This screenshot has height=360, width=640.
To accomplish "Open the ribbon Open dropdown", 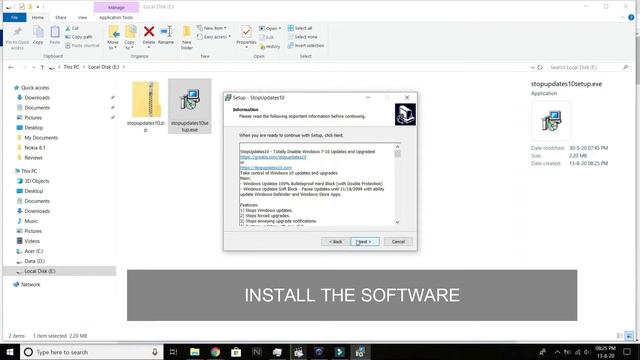I will coord(270,28).
